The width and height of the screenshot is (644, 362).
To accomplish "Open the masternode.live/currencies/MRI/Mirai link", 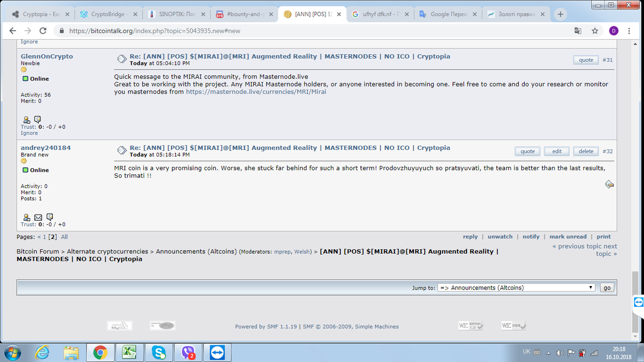I will [256, 92].
